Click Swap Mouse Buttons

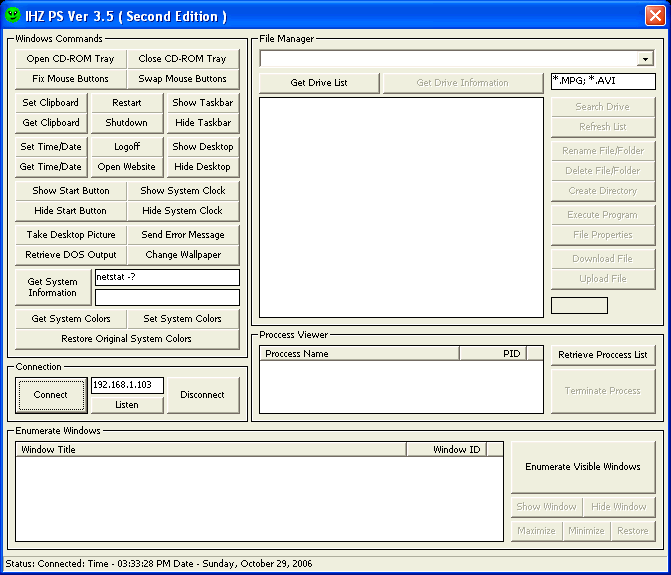(183, 79)
